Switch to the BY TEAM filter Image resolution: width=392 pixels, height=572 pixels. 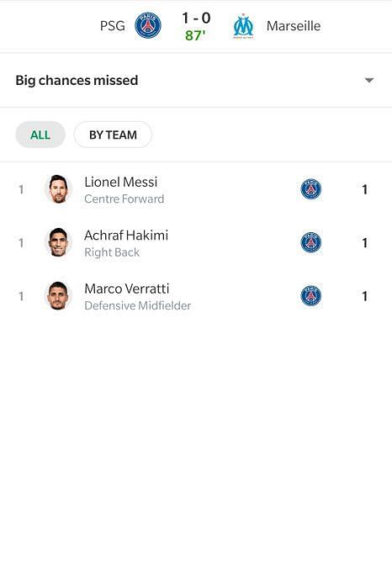tap(113, 135)
